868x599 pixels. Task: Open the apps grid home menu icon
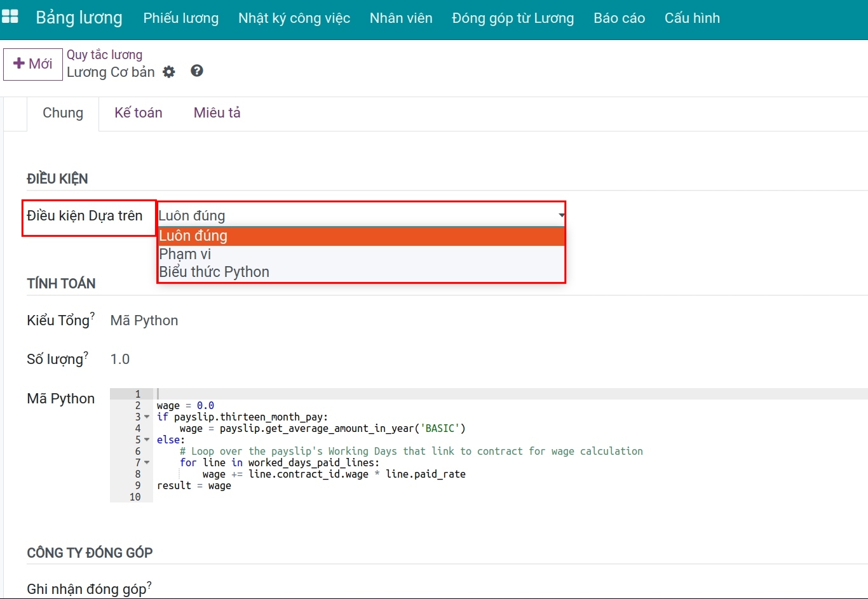(10, 17)
